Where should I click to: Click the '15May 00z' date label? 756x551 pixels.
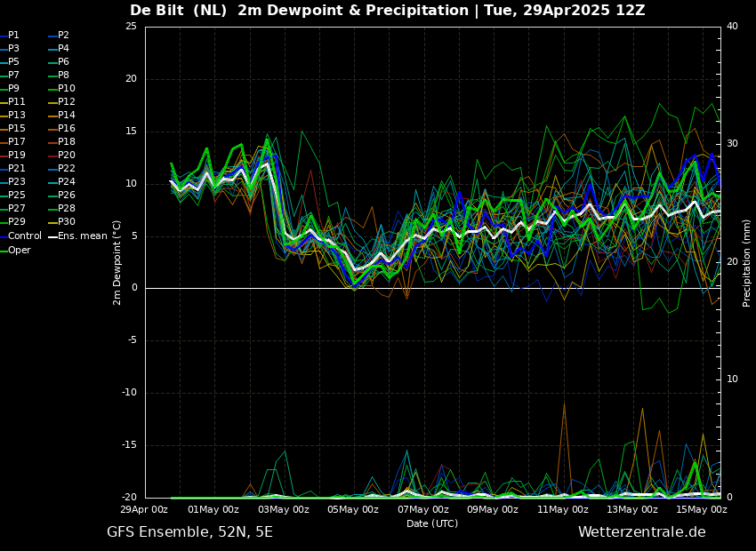coord(702,509)
